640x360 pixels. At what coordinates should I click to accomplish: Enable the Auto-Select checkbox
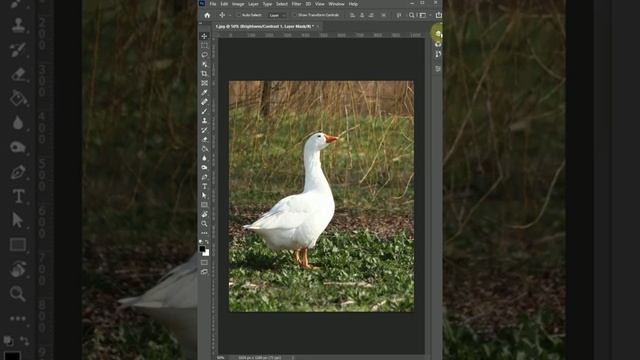pyautogui.click(x=240, y=15)
